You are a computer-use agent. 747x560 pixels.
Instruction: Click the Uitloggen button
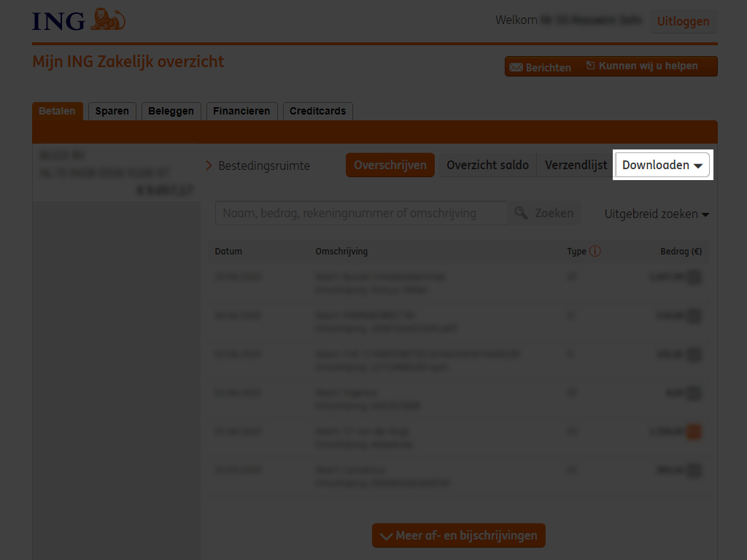click(x=683, y=21)
